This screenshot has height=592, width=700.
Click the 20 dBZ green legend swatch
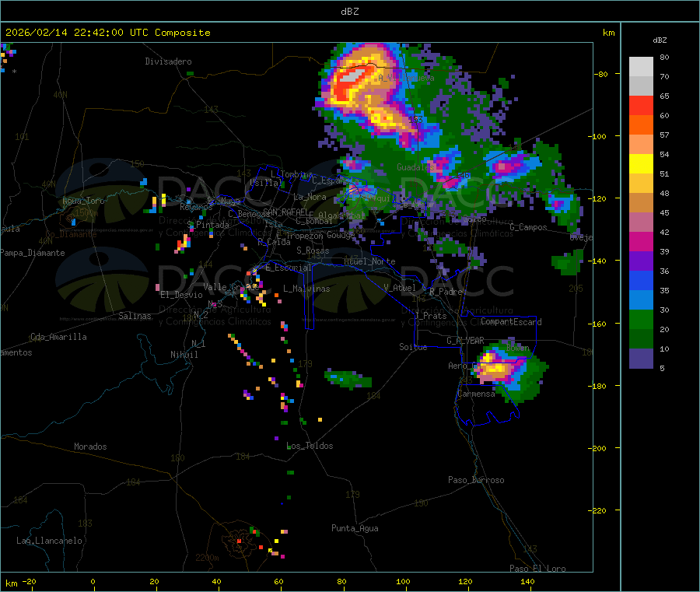pos(641,319)
